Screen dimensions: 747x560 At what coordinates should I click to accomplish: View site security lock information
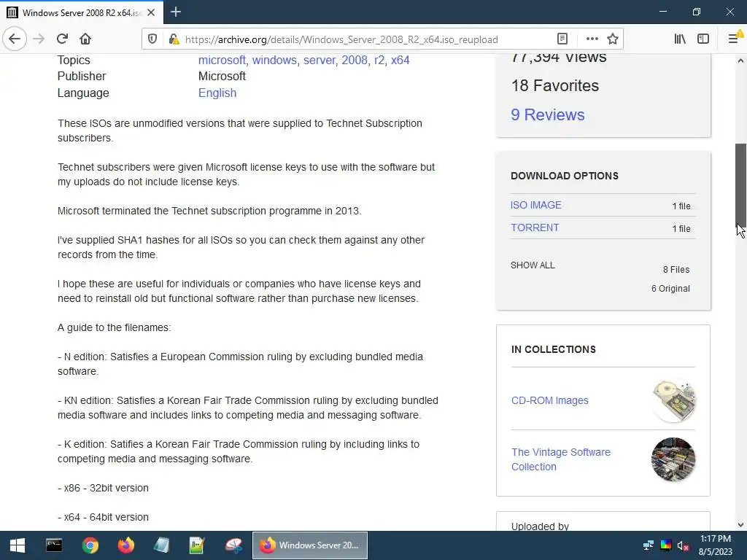(x=174, y=39)
